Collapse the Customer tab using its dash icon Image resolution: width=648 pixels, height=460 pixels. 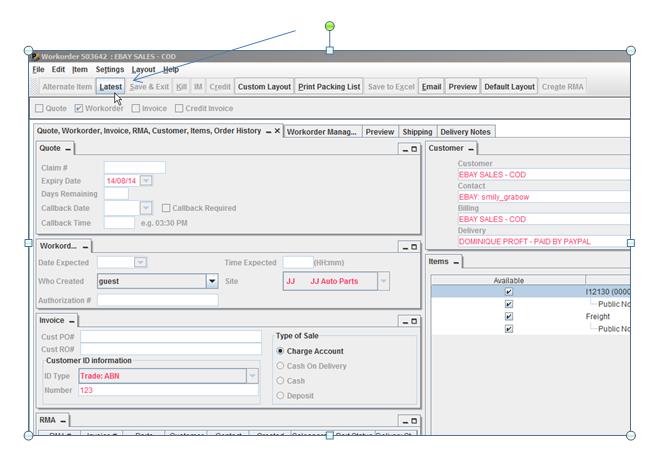471,149
